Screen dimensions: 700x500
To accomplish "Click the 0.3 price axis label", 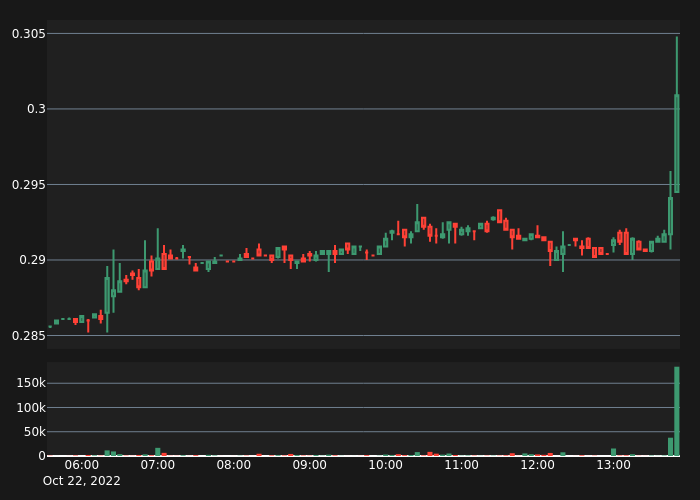I will click(x=37, y=109).
